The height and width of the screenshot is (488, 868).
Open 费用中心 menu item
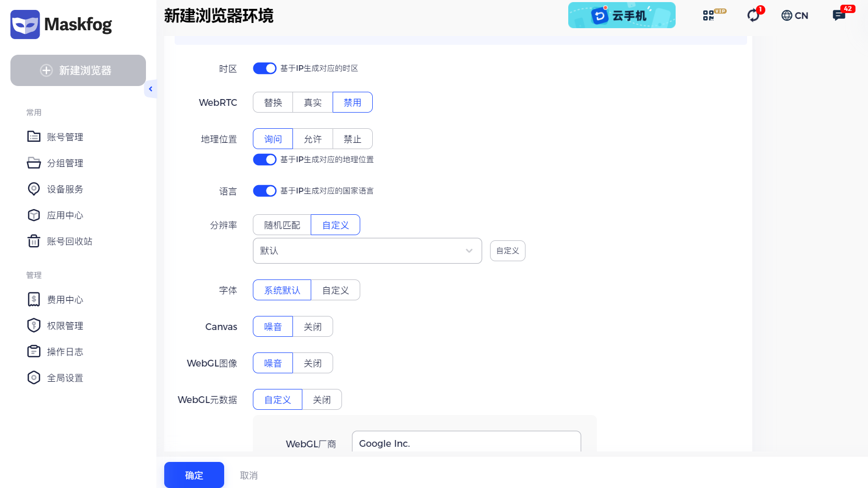tap(65, 300)
